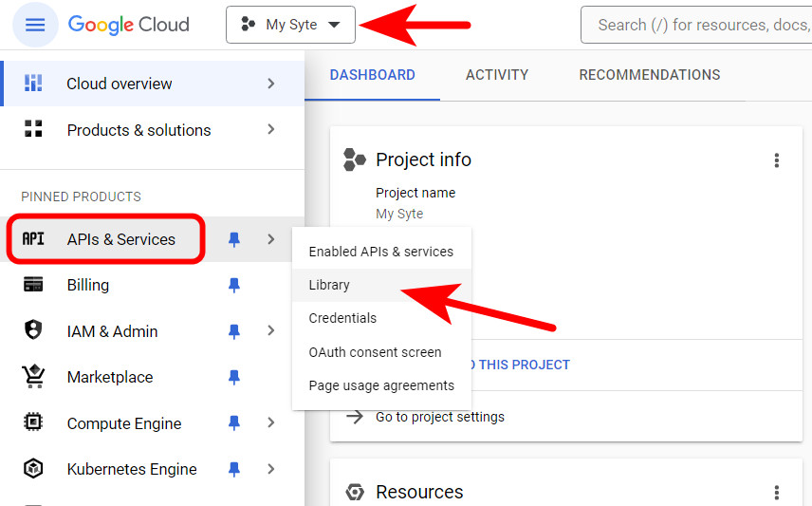Switch to the ACTIVITY tab
The width and height of the screenshot is (812, 506).
coord(497,75)
